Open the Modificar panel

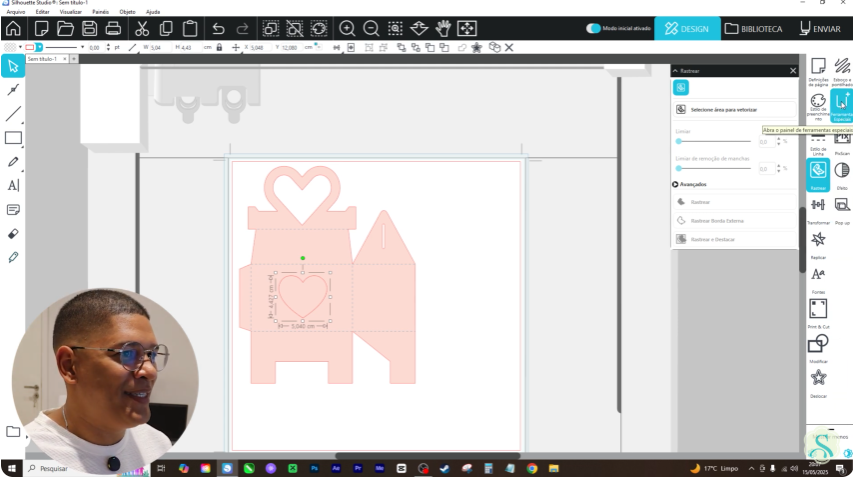click(x=818, y=349)
